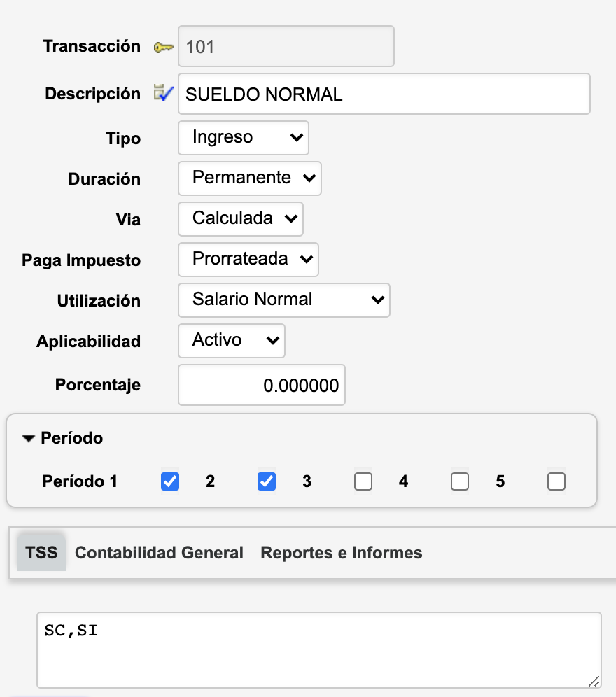Click inside the SC,SI text area

(318, 650)
